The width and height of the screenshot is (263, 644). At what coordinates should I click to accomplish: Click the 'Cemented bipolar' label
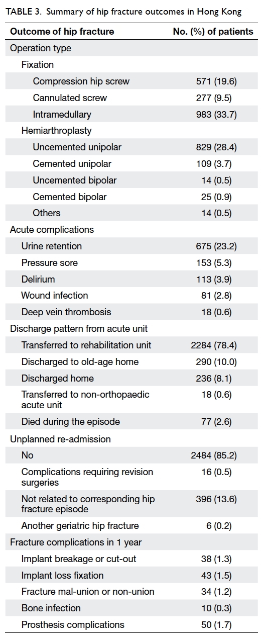[x=70, y=197]
